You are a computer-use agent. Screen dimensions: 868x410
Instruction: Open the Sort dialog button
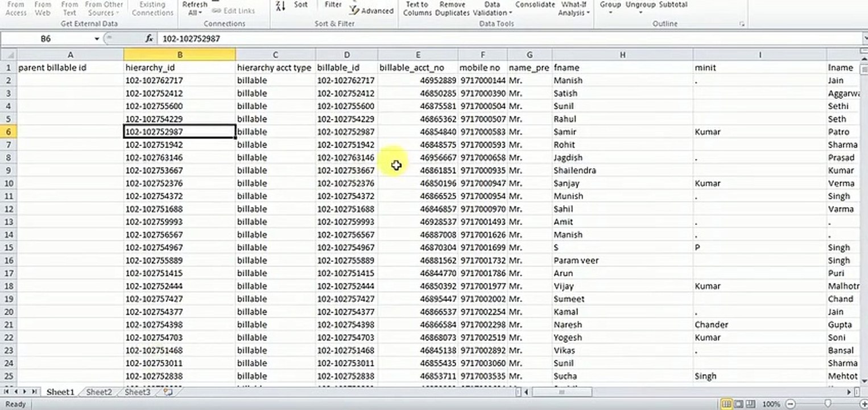click(x=301, y=5)
